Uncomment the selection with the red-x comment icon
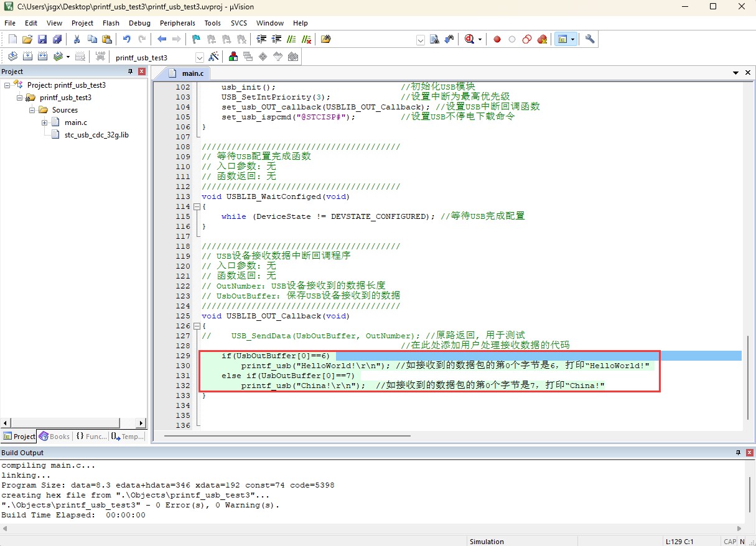756x546 pixels. coord(307,39)
